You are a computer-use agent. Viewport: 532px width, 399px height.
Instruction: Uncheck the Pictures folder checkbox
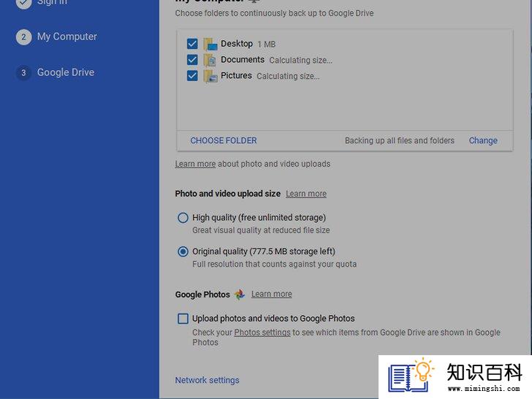tap(192, 76)
